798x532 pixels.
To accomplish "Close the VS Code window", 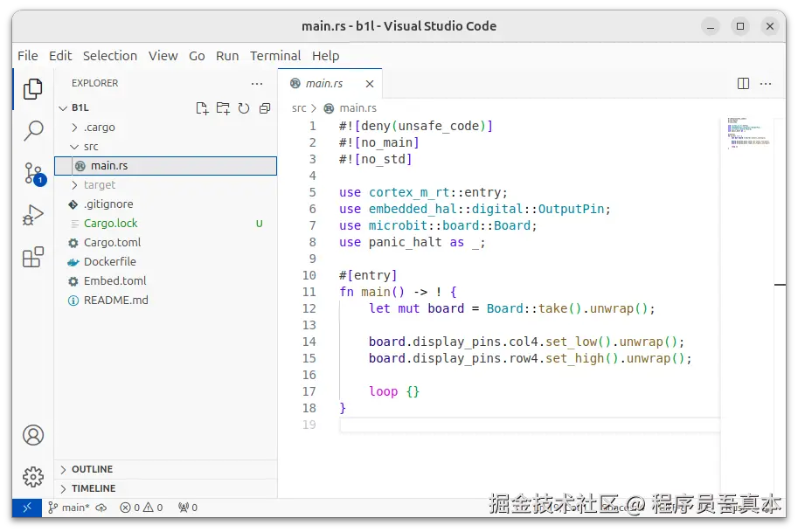I will (x=770, y=26).
